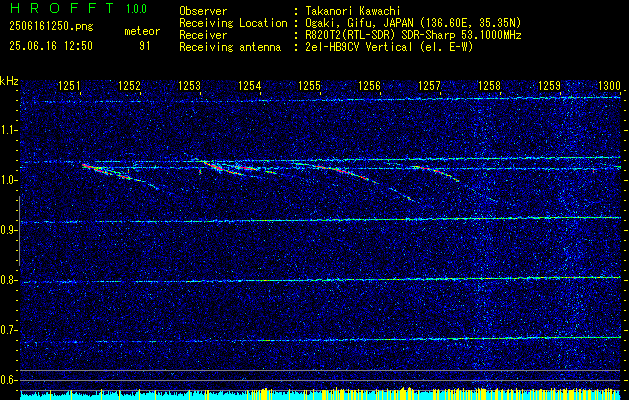Click the 1252 time marker
Image resolution: width=629 pixels, height=400 pixels.
coord(129,85)
